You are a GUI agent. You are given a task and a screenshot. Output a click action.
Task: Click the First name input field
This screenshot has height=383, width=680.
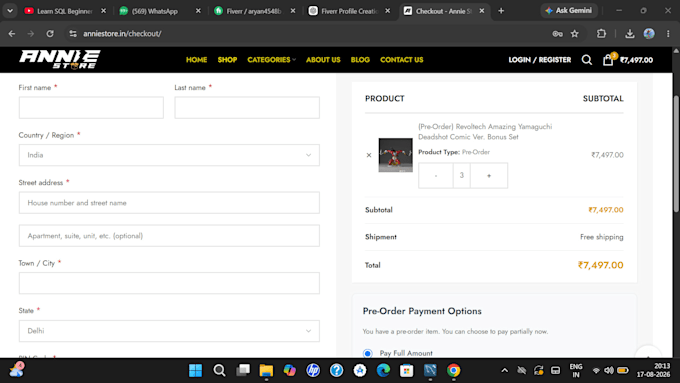(x=91, y=108)
